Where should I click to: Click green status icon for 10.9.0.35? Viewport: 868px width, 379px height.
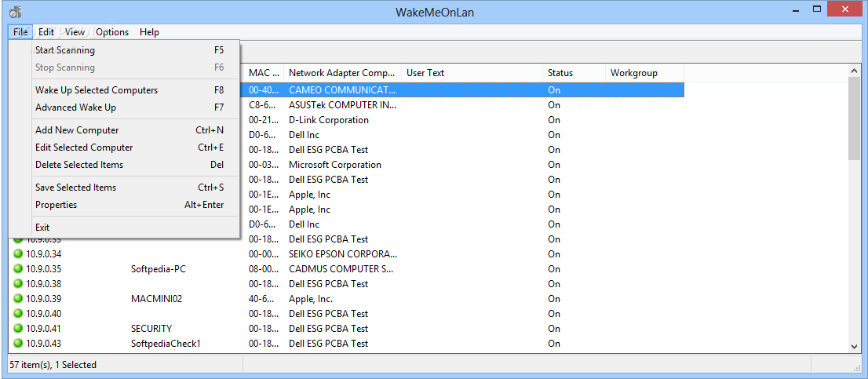click(18, 269)
